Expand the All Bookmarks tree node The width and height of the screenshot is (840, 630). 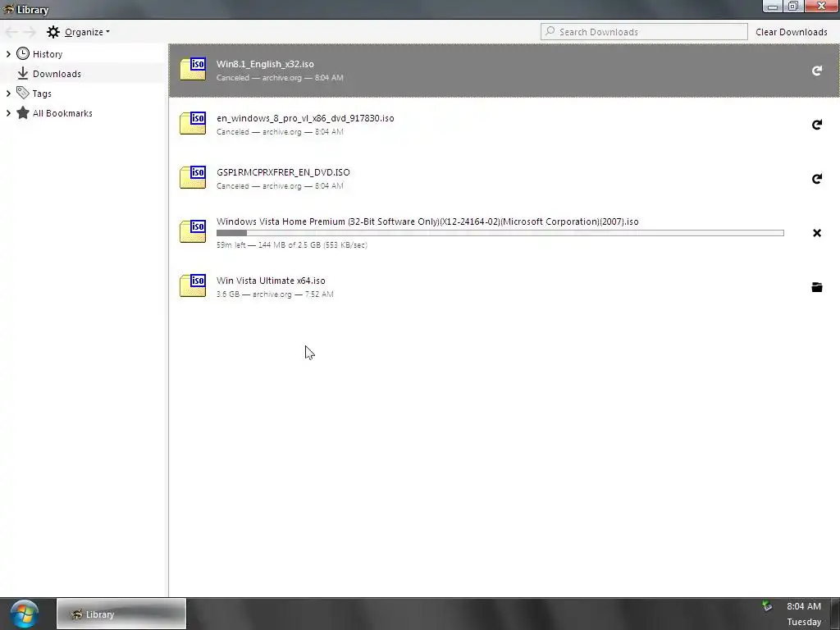(x=8, y=113)
